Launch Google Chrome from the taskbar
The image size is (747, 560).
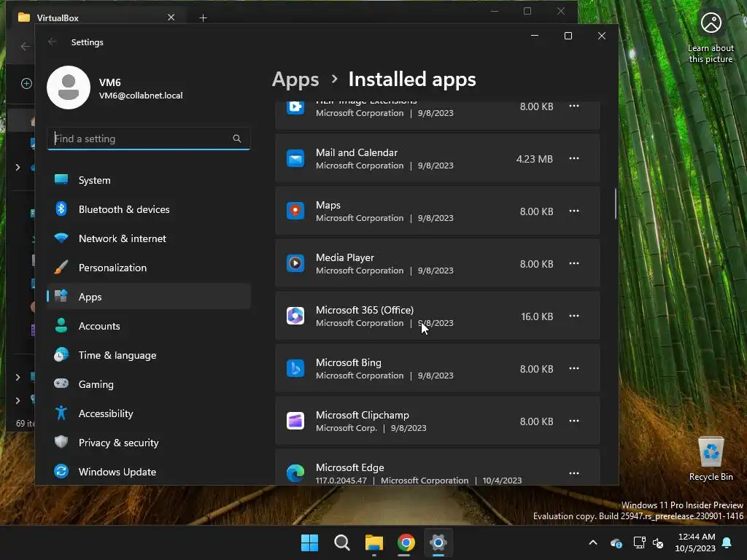[406, 542]
